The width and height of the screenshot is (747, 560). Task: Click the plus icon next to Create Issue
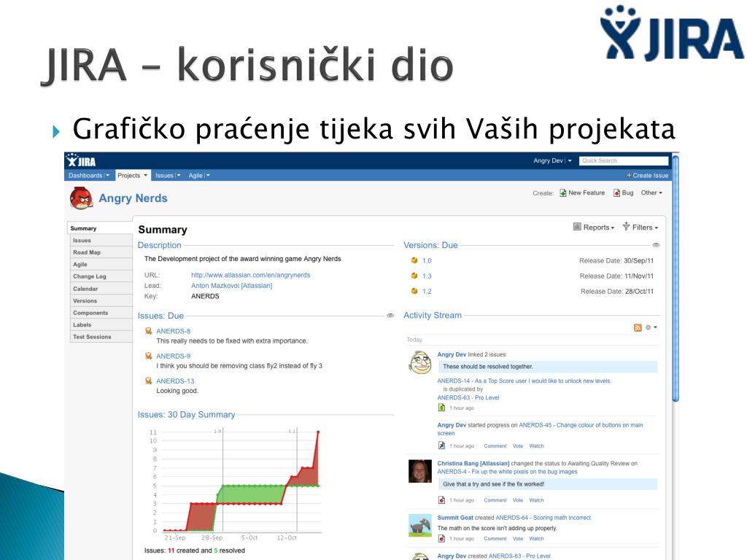click(x=629, y=175)
